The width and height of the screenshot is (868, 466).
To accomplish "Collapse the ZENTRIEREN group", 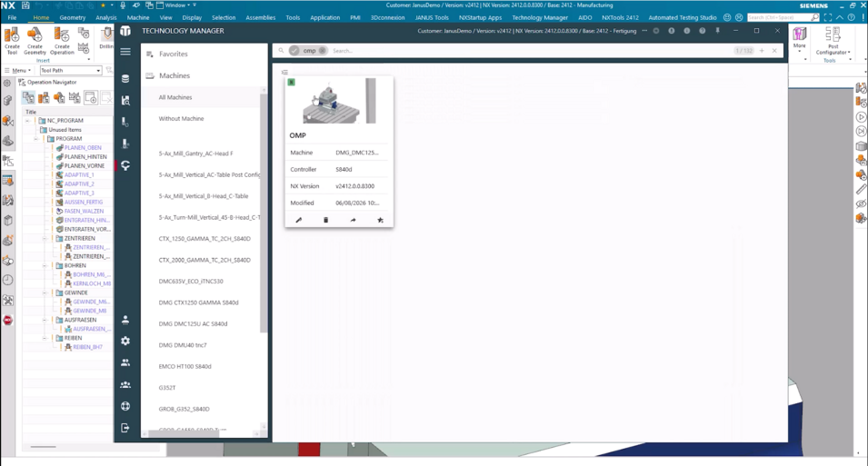I will [x=45, y=238].
